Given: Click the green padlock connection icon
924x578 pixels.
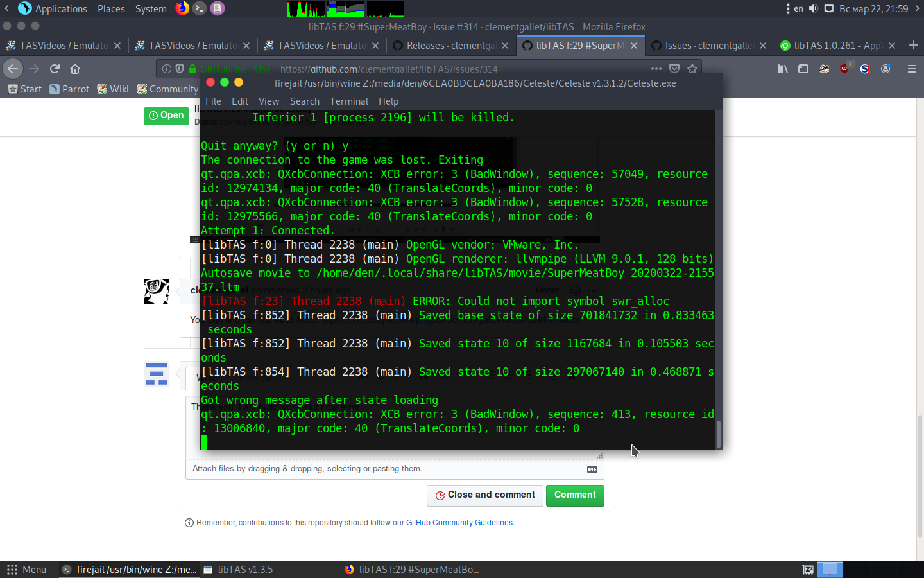Looking at the screenshot, I should [193, 69].
